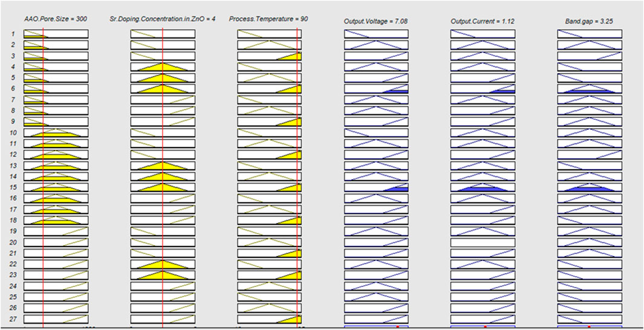This screenshot has height=330, width=644.
Task: Click rule 15 Band.gap plot
Action: coord(590,187)
